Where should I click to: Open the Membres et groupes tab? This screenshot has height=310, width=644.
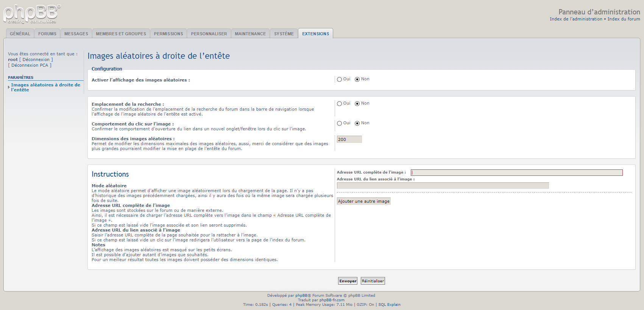point(121,34)
